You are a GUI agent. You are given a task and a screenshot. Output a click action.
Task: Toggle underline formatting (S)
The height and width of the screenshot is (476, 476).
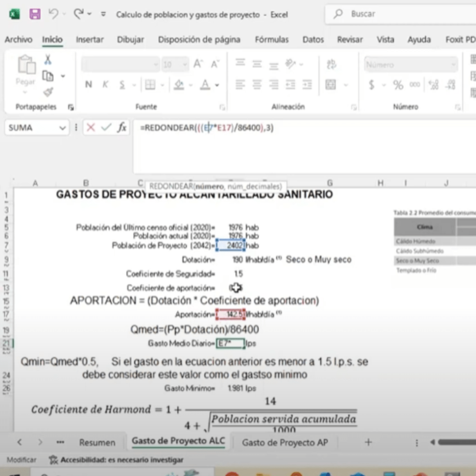tap(122, 85)
